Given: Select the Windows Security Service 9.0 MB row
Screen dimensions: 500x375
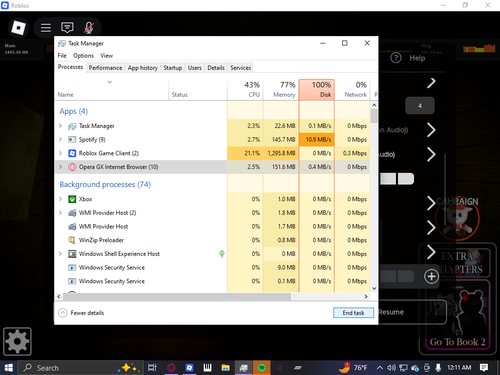Looking at the screenshot, I should point(213,267).
